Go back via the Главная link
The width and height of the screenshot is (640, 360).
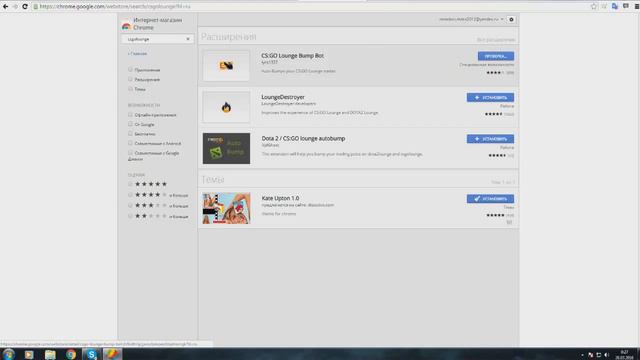pyautogui.click(x=138, y=53)
